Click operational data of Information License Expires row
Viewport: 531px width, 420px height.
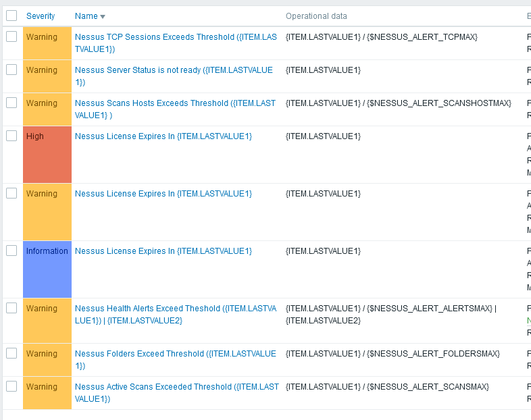pyautogui.click(x=323, y=251)
